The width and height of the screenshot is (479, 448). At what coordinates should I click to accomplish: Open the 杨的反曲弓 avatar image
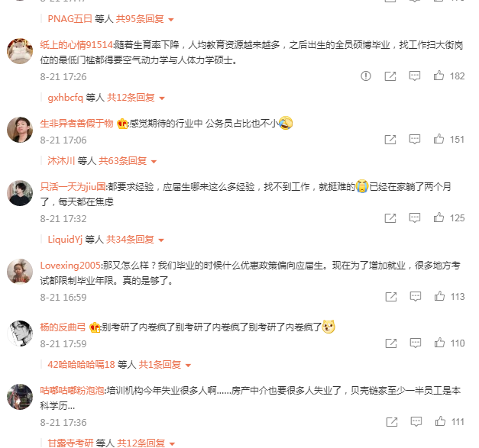click(20, 334)
